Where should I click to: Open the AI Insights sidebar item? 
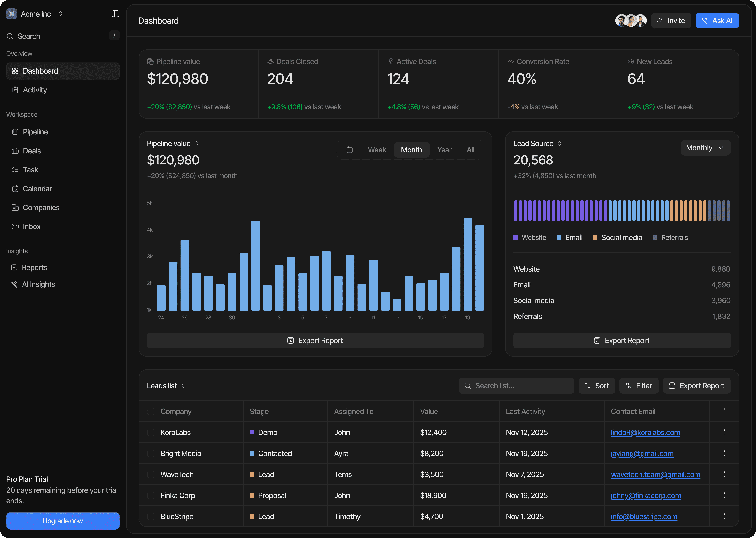tap(38, 284)
